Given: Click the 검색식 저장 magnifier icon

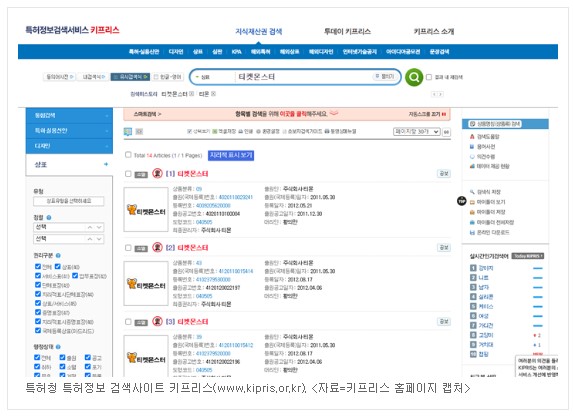Looking at the screenshot, I should 472,192.
